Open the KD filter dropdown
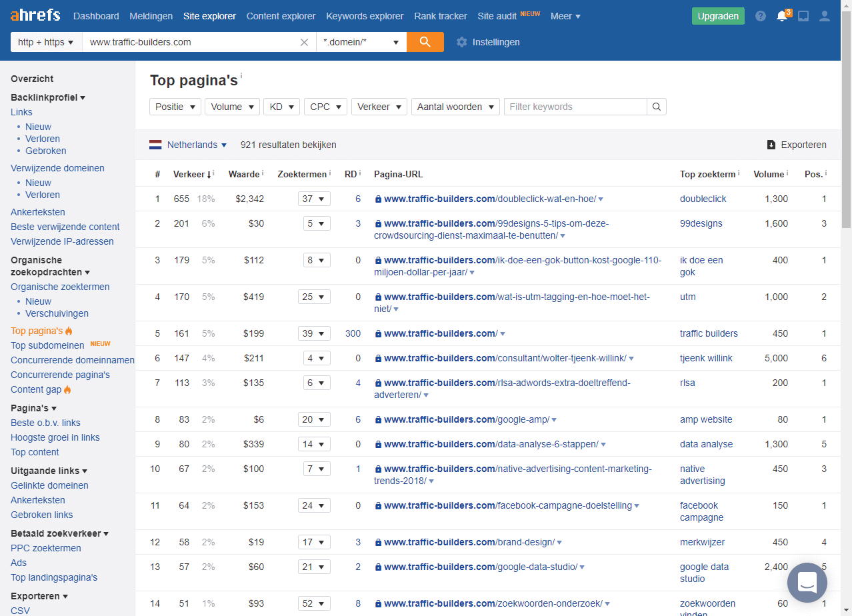The height and width of the screenshot is (616, 852). click(282, 107)
